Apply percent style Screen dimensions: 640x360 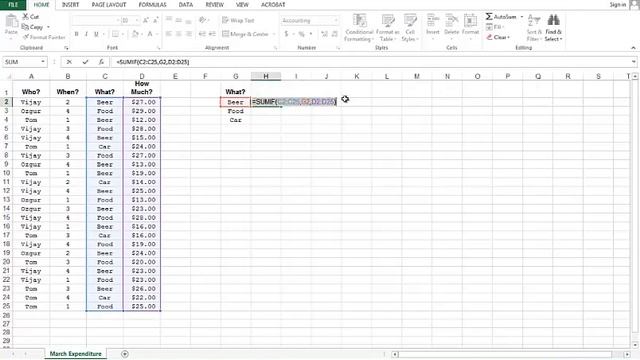[301, 34]
